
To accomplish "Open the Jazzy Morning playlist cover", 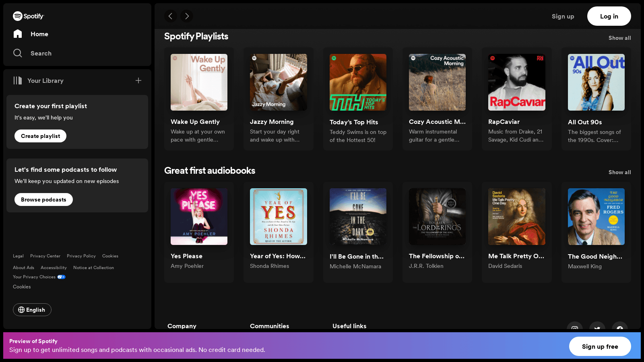I will point(279,82).
